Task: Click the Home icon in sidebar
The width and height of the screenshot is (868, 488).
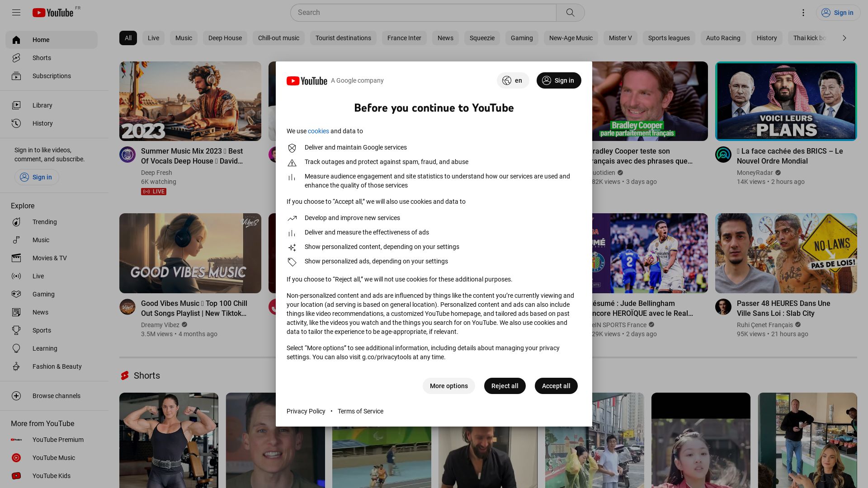Action: (x=16, y=40)
